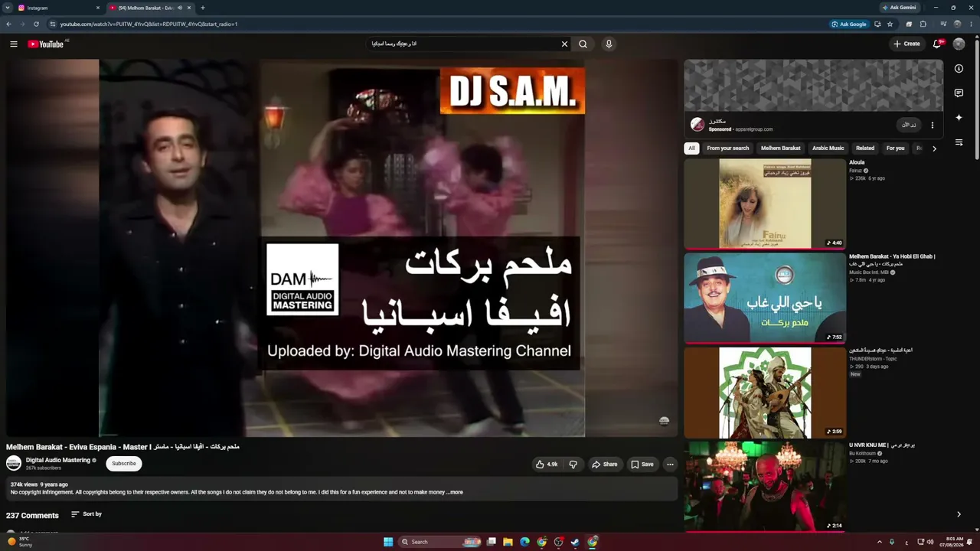Image resolution: width=980 pixels, height=551 pixels.
Task: Start voice search with the microphone
Action: [609, 44]
